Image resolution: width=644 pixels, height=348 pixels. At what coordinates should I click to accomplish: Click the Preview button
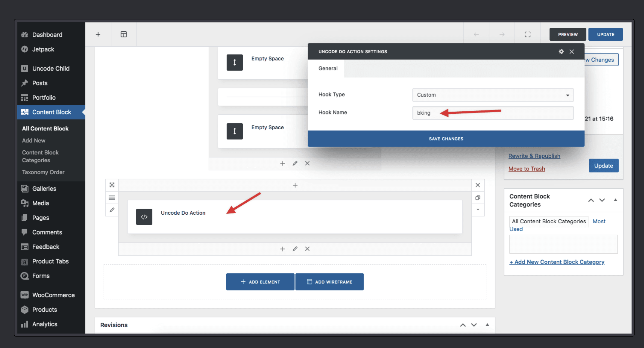pos(568,34)
